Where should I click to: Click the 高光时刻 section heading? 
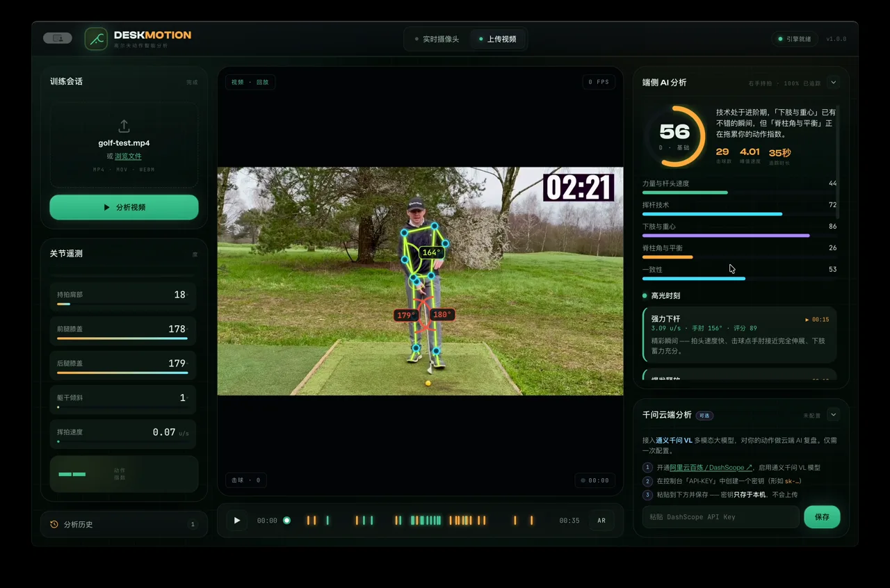point(665,296)
